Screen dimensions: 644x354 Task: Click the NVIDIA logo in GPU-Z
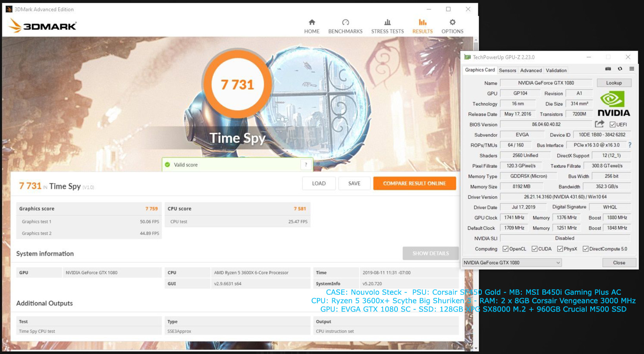(x=613, y=104)
